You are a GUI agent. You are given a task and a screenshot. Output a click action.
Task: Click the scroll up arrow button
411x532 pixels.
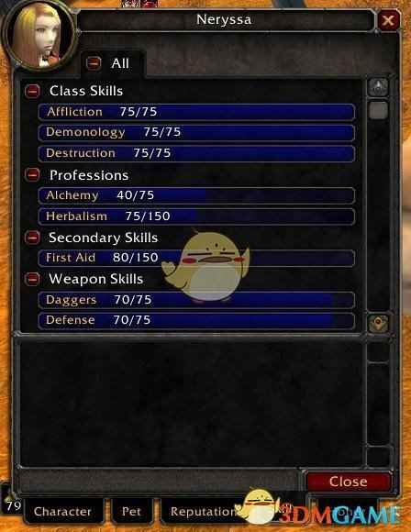378,87
